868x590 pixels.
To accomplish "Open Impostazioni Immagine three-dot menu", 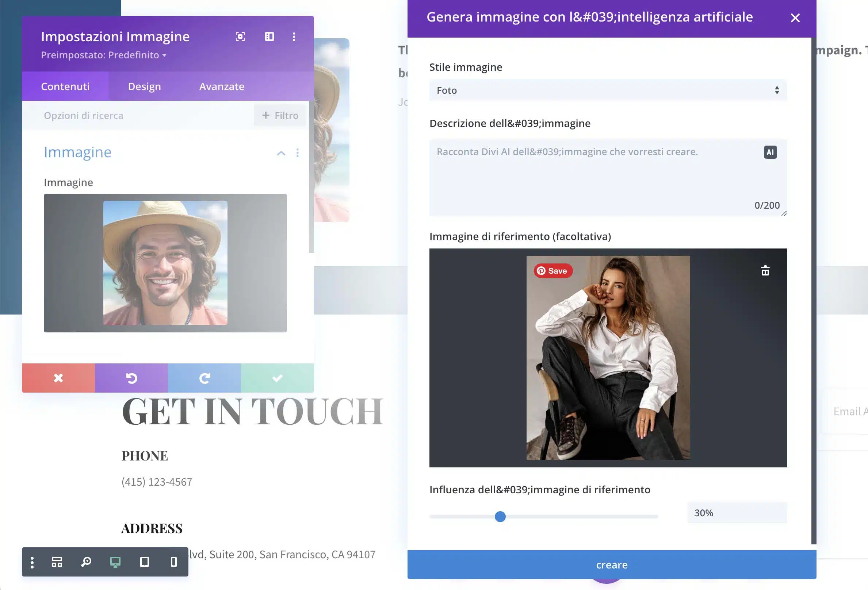I will coord(294,36).
